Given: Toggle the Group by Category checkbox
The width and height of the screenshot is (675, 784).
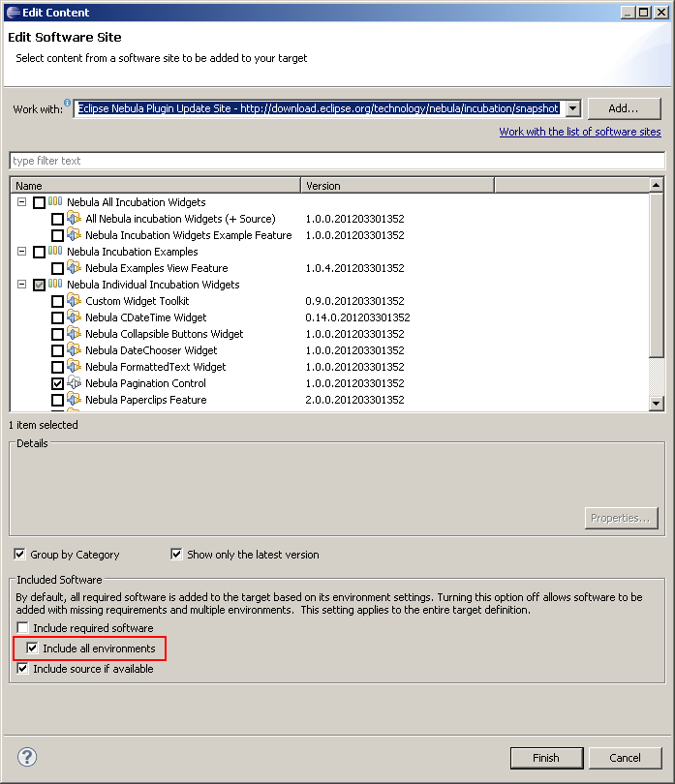Looking at the screenshot, I should [20, 554].
